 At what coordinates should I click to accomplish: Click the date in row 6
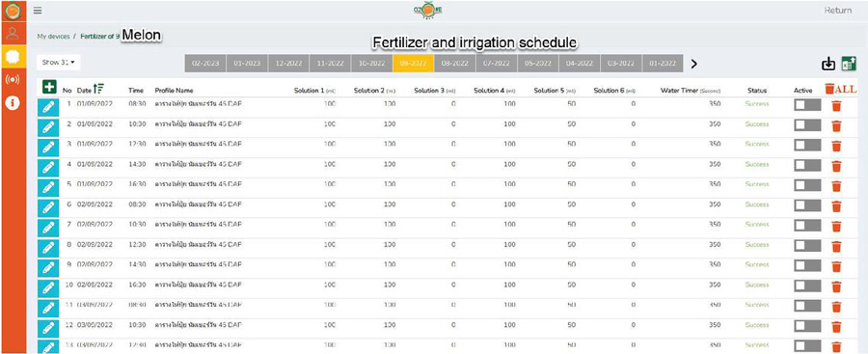point(95,204)
